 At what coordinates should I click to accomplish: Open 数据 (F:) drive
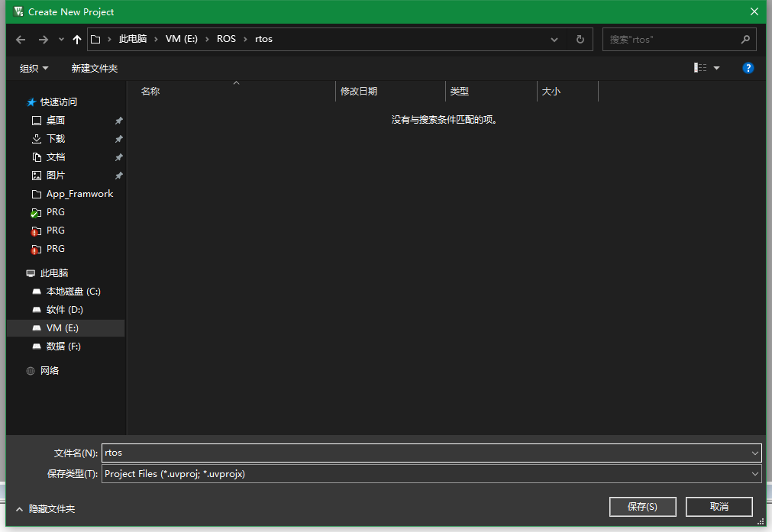[x=63, y=347]
